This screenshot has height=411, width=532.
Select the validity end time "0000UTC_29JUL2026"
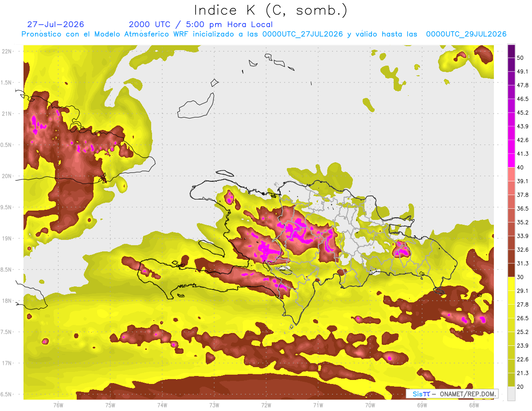pyautogui.click(x=466, y=34)
